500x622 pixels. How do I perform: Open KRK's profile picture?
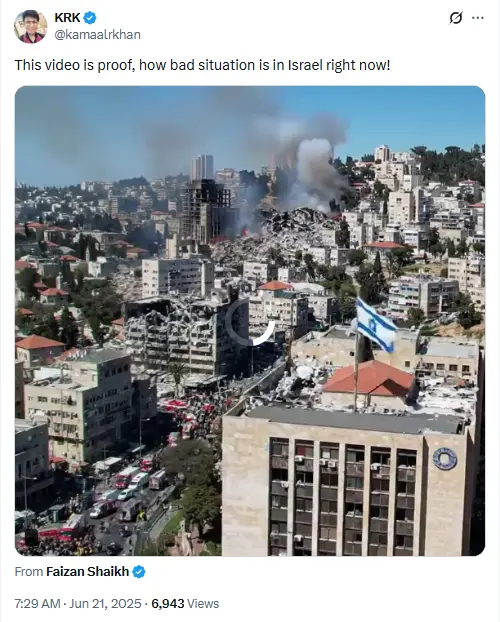(x=31, y=26)
